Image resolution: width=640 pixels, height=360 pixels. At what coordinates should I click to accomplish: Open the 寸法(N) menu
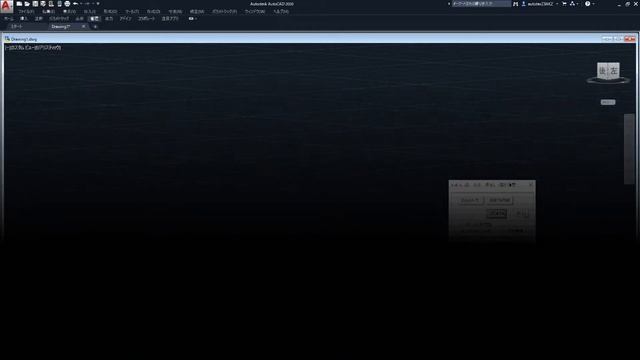tap(175, 11)
